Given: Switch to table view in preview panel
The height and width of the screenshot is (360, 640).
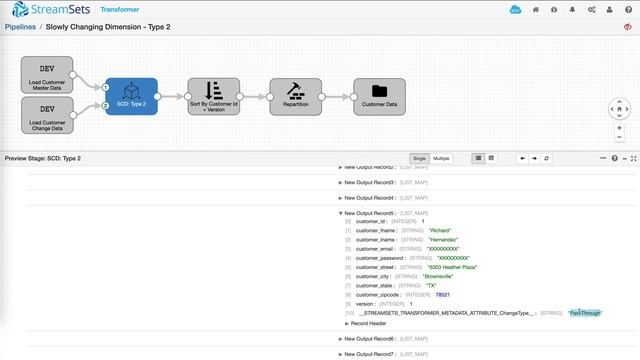Looking at the screenshot, I should click(x=491, y=158).
